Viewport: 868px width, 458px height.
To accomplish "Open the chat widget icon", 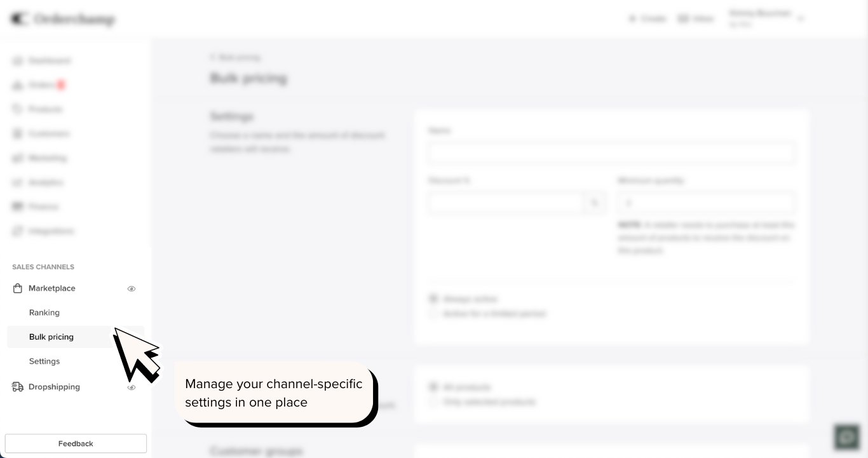I will click(846, 438).
